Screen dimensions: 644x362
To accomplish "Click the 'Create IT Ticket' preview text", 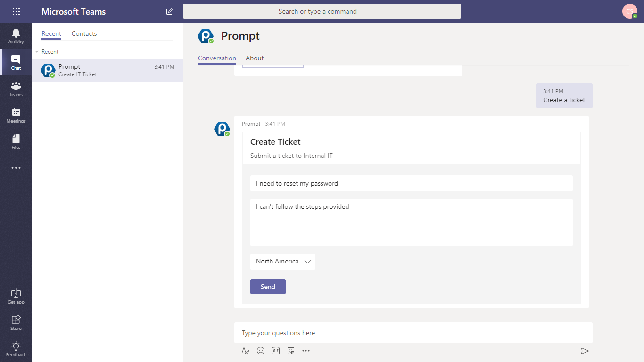I will (78, 74).
